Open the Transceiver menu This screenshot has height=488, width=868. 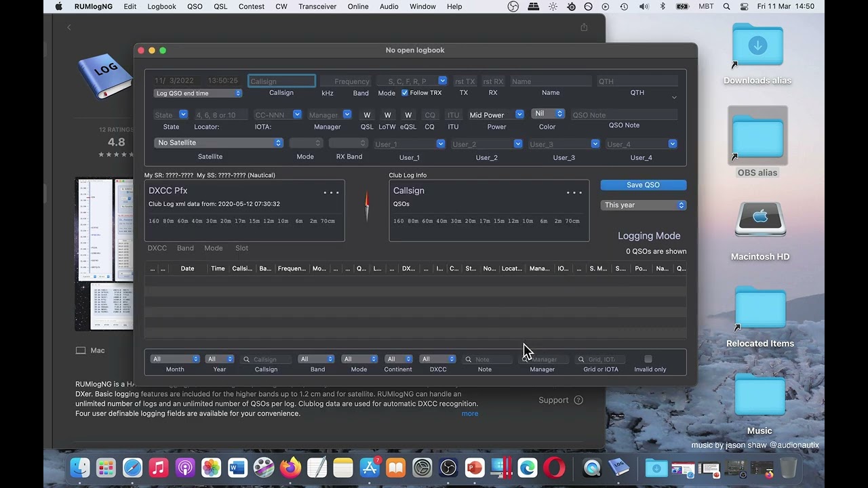click(317, 7)
